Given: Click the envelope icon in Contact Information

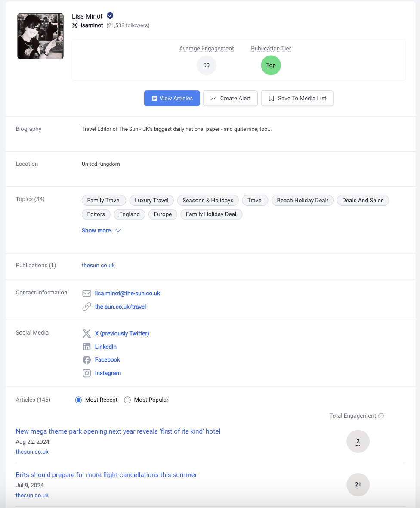Looking at the screenshot, I should coord(86,293).
